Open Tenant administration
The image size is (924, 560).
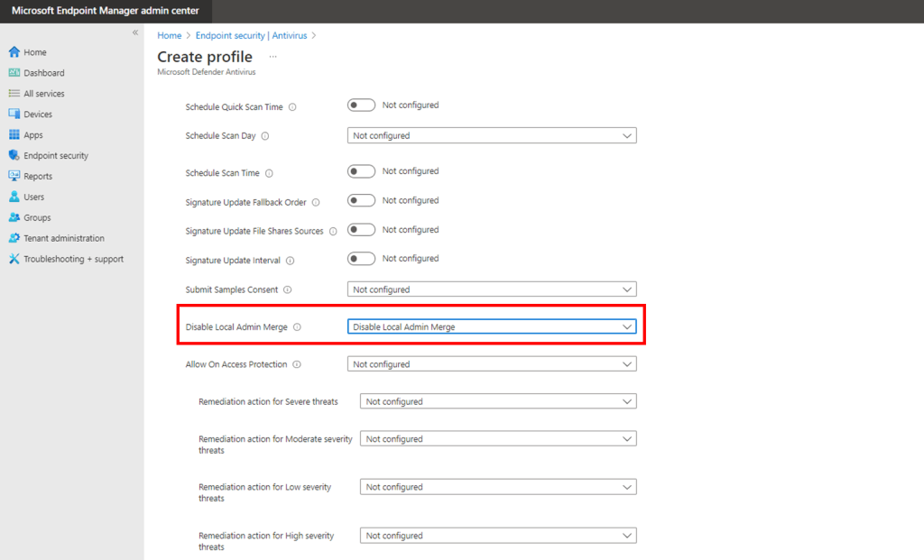point(61,237)
